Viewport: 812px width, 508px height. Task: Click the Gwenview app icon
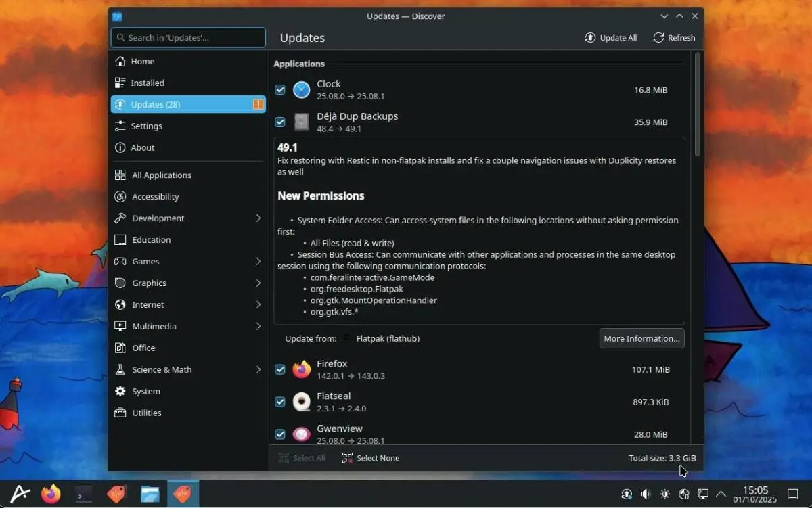tap(301, 434)
